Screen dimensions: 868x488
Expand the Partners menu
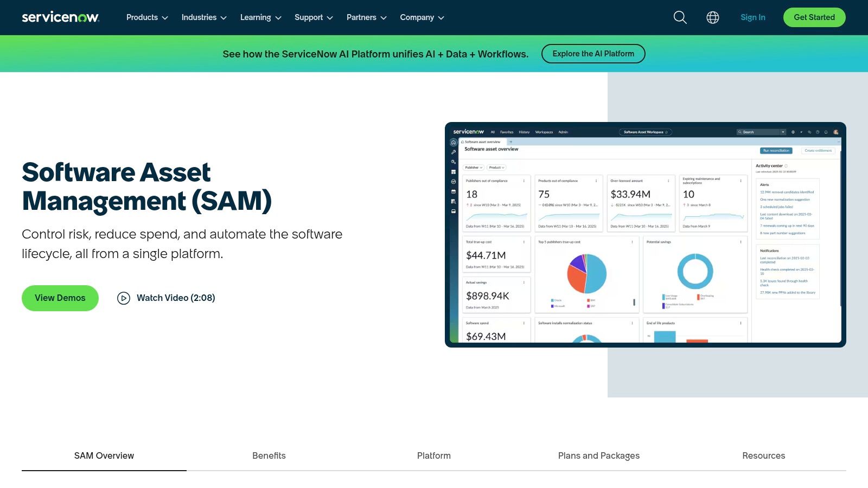tap(367, 17)
